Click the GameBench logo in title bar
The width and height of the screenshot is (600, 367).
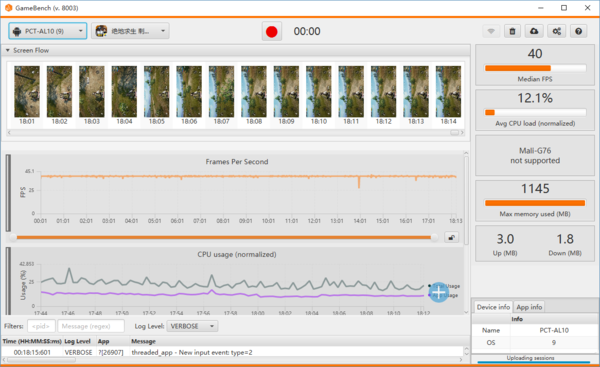click(8, 8)
